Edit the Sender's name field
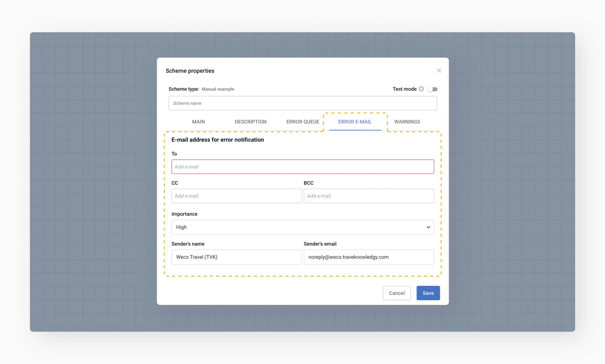The height and width of the screenshot is (364, 605). 236,257
